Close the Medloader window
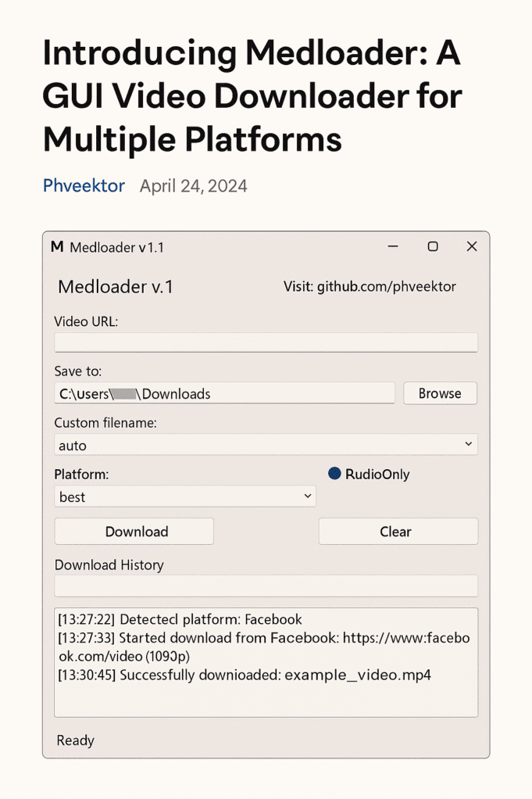The height and width of the screenshot is (799, 532). pyautogui.click(x=472, y=247)
